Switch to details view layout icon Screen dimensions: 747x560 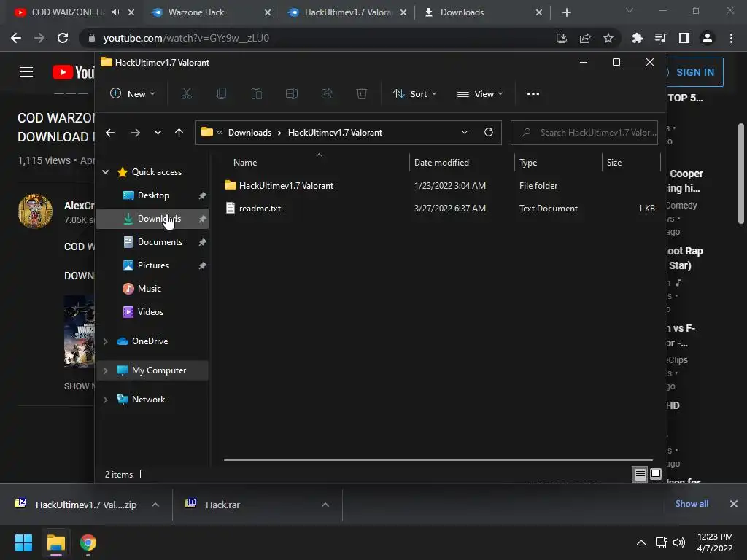640,474
